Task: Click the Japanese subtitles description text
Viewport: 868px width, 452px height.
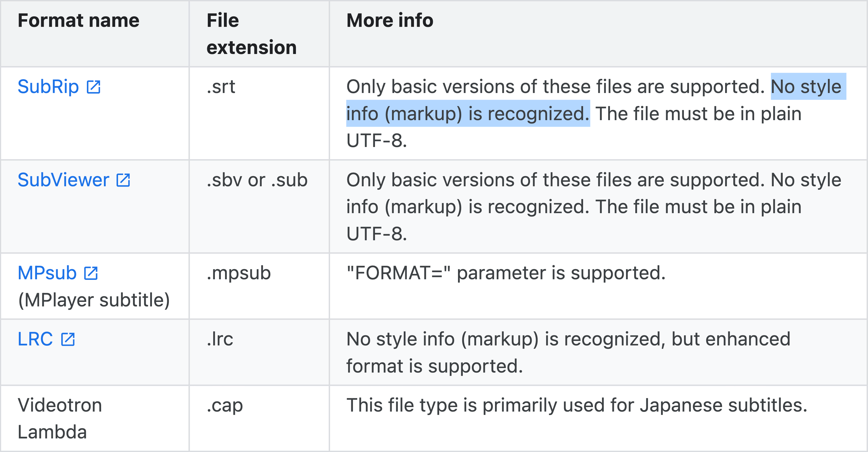Action: click(577, 405)
